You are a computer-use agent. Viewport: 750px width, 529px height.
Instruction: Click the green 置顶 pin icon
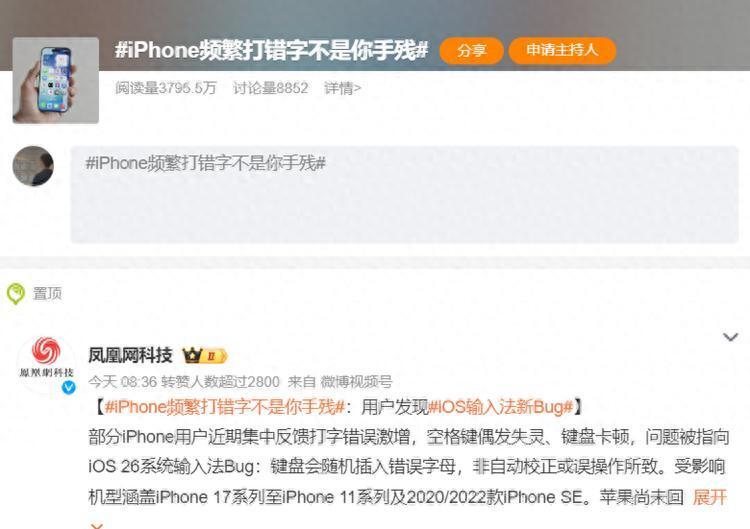[15, 294]
